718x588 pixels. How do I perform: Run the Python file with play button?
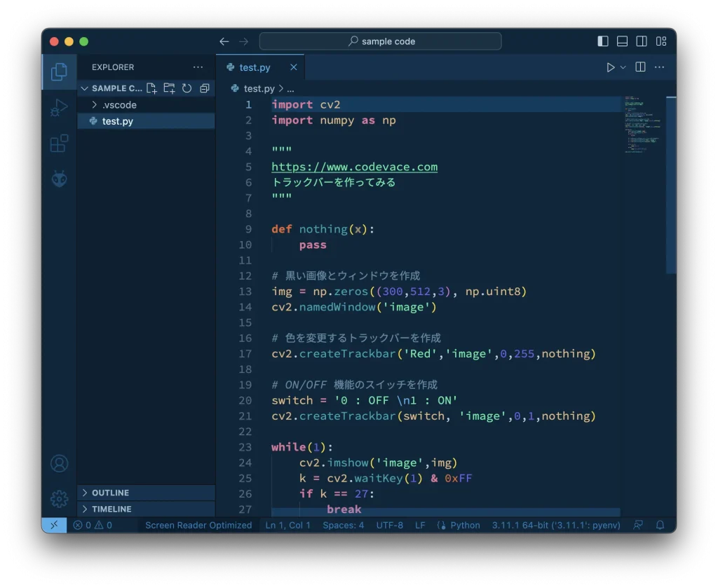610,67
